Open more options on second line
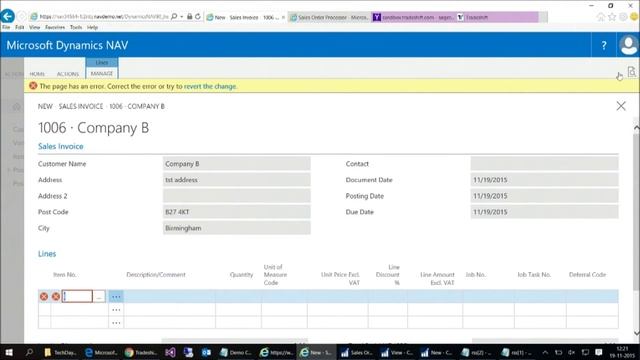 [x=116, y=310]
